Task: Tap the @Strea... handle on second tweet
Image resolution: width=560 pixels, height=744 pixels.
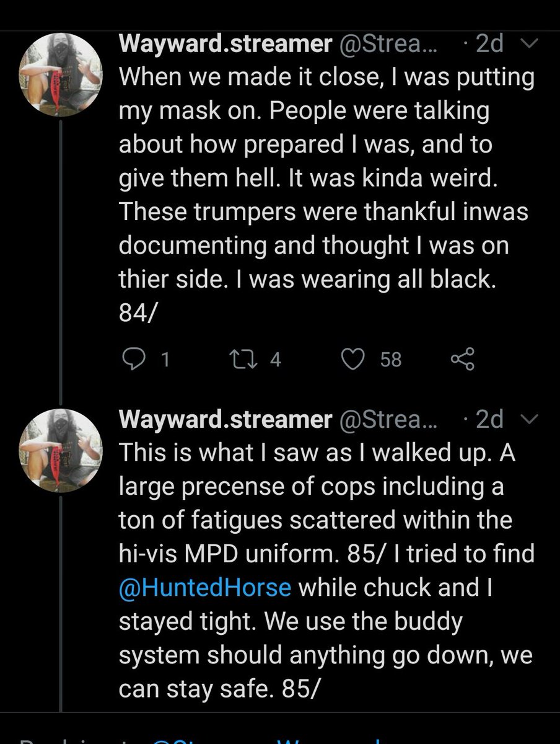Action: tap(387, 421)
